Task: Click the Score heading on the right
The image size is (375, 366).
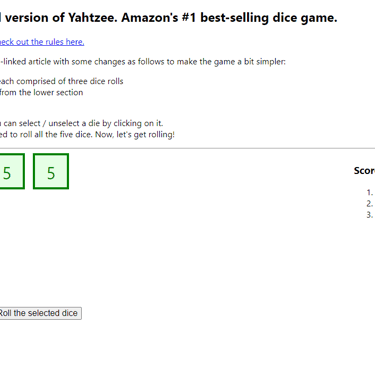Action: click(364, 171)
